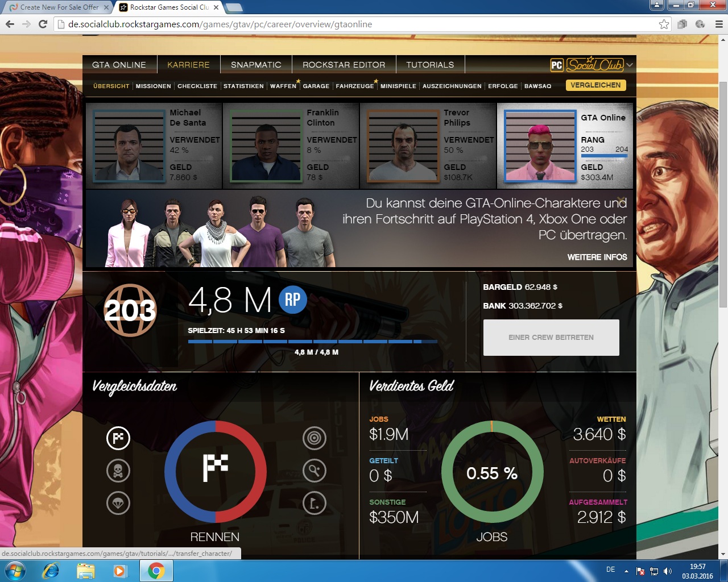Open the AUSZEICHNUNGEN section
Screen dimensions: 728x582
point(452,86)
